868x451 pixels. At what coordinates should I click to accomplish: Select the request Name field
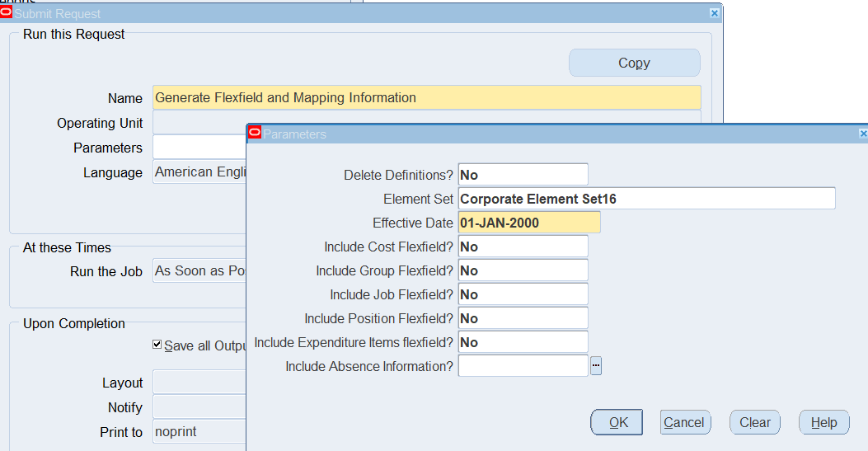tap(426, 97)
